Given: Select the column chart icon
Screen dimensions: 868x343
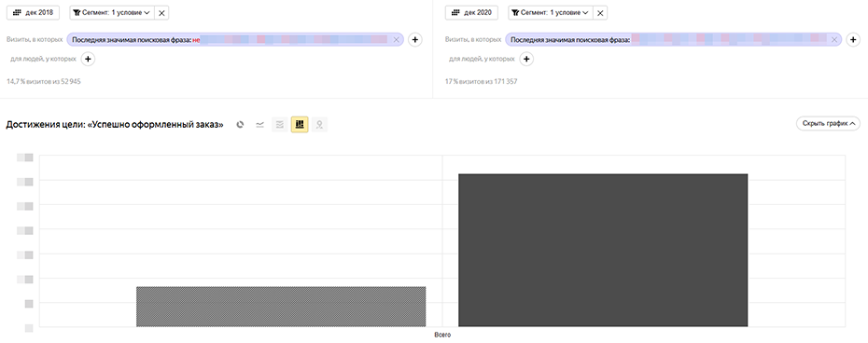Looking at the screenshot, I should tap(300, 125).
